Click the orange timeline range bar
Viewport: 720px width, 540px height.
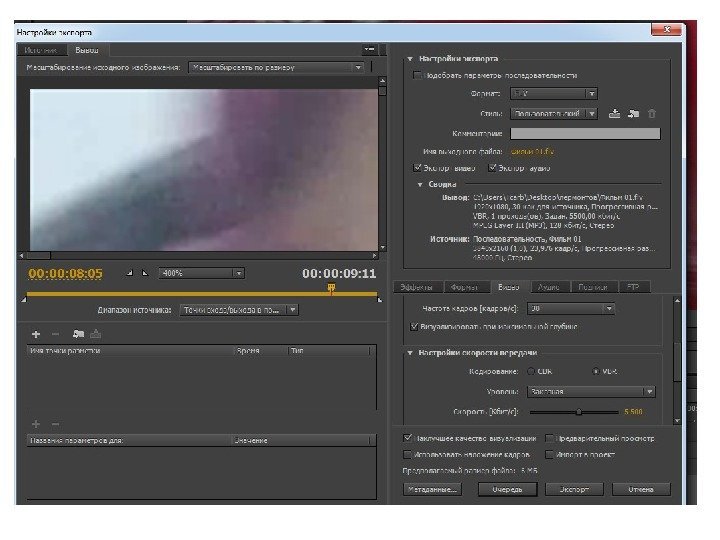coord(201,293)
